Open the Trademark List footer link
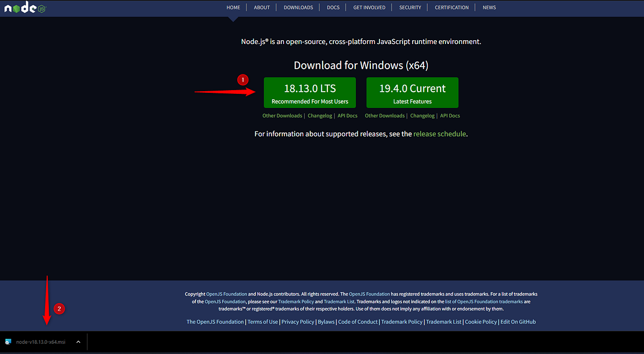The height and width of the screenshot is (354, 644). (x=443, y=321)
